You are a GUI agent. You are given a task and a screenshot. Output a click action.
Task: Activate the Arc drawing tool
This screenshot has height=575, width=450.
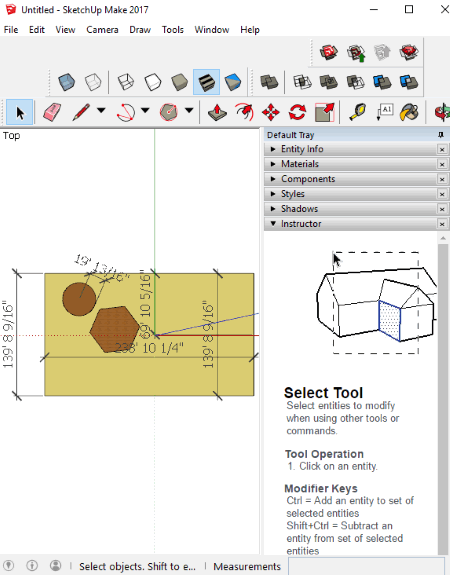(x=125, y=112)
